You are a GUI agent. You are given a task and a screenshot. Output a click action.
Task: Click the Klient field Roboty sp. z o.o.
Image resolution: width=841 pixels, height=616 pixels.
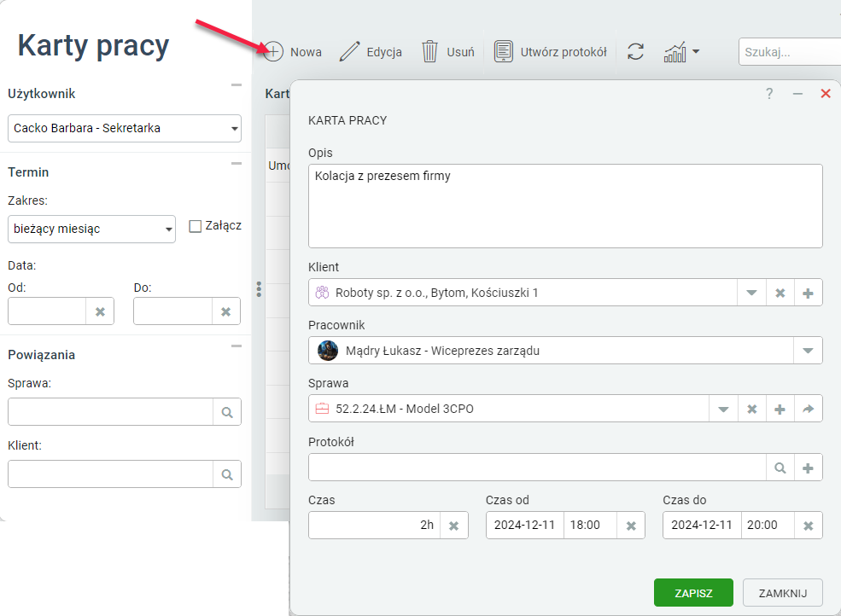click(523, 293)
